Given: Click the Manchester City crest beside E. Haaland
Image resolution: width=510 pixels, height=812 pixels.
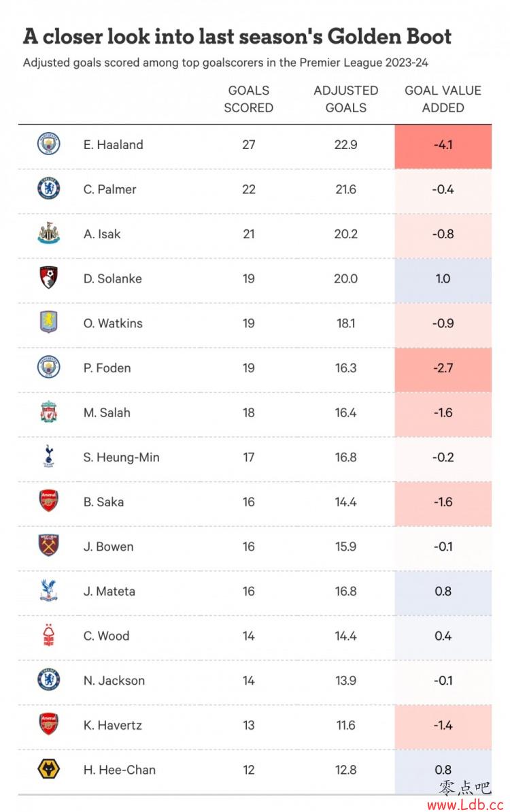Looking at the screenshot, I should 49,144.
